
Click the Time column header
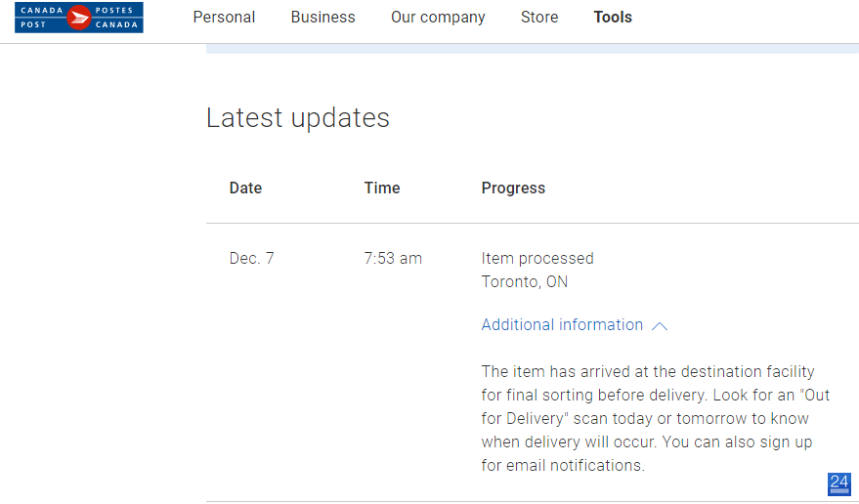(382, 188)
